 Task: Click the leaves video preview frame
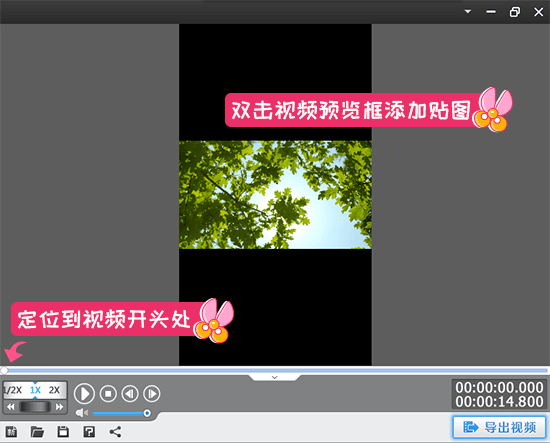tap(275, 195)
